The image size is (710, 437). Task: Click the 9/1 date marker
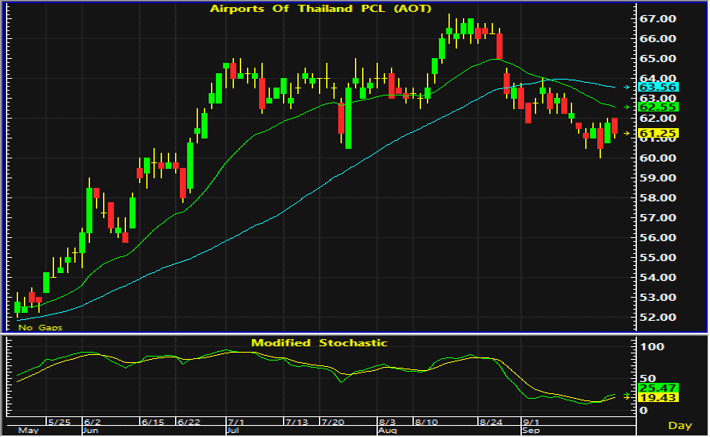531,422
